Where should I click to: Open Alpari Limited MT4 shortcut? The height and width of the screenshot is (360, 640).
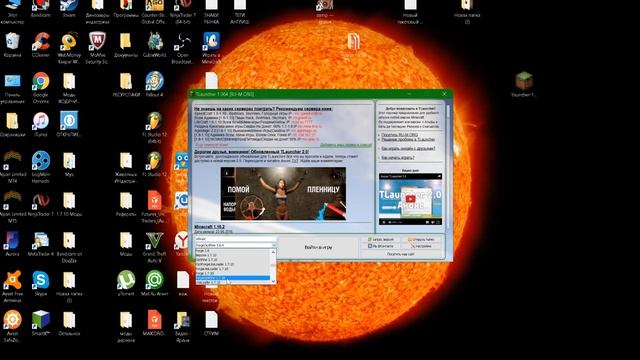coord(12,167)
